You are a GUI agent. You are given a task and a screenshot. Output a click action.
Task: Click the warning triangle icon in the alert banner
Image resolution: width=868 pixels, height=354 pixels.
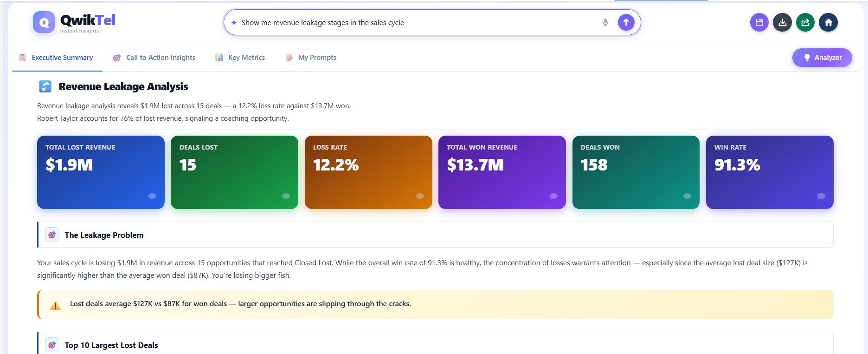[55, 305]
